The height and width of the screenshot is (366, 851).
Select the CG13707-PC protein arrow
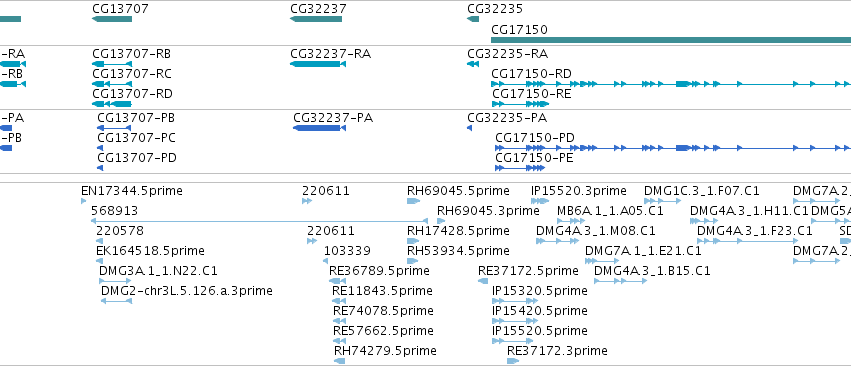[100, 148]
